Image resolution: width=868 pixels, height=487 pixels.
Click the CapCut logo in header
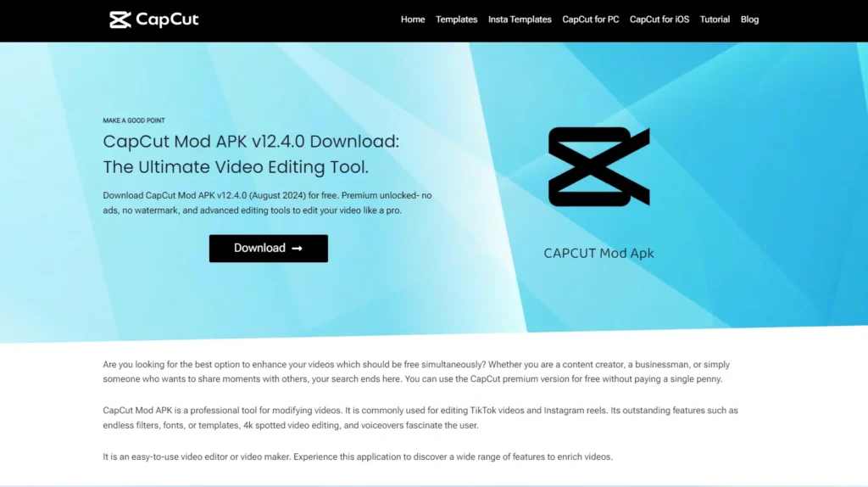(154, 20)
